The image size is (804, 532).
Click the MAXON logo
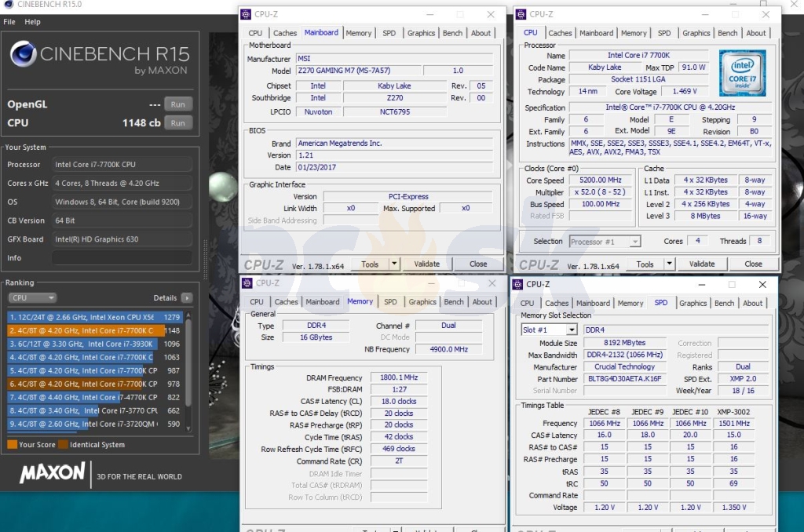52,472
